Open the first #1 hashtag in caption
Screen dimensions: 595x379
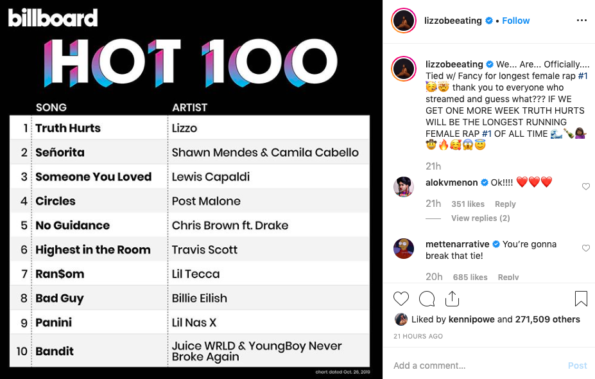(583, 76)
